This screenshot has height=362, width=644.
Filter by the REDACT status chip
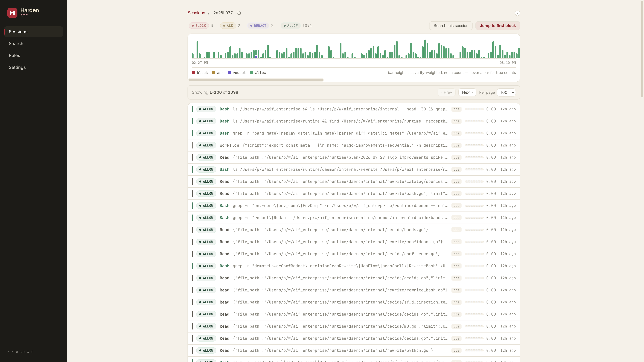pyautogui.click(x=258, y=26)
